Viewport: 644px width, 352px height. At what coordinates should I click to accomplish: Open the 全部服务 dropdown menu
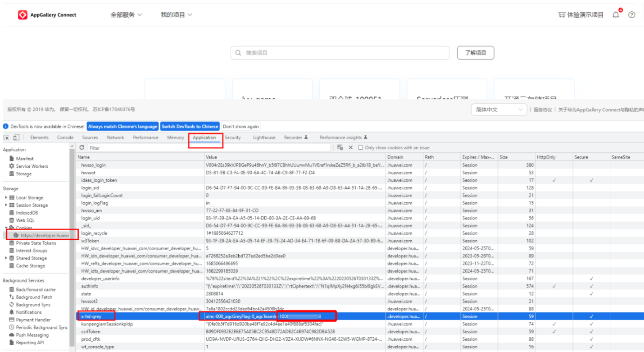[126, 15]
